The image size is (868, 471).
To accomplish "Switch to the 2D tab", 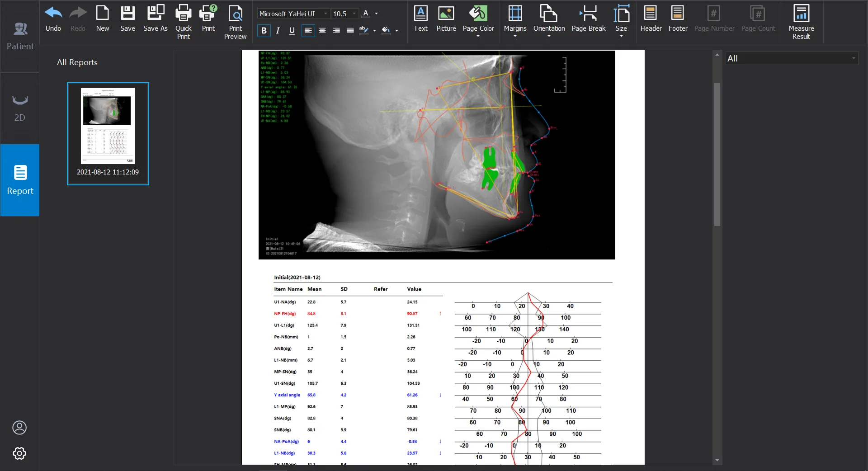I will click(19, 108).
